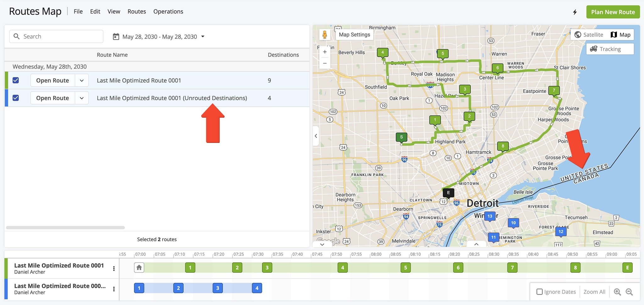Zoom out the map with minus button
644x305 pixels.
click(325, 63)
